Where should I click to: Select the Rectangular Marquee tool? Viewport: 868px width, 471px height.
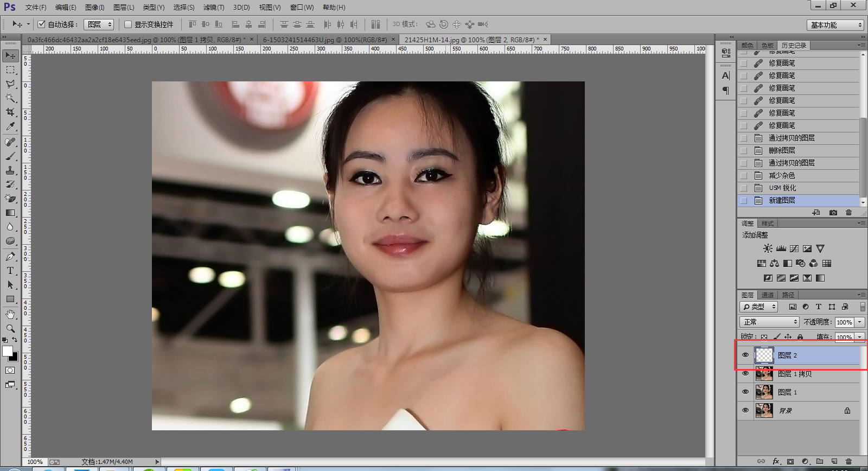pos(10,70)
